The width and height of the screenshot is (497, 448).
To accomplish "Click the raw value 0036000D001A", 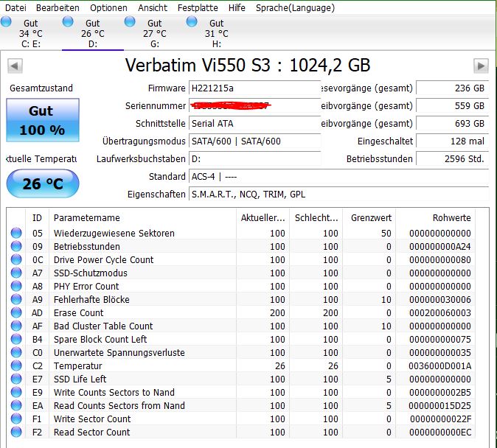I will coord(440,366).
